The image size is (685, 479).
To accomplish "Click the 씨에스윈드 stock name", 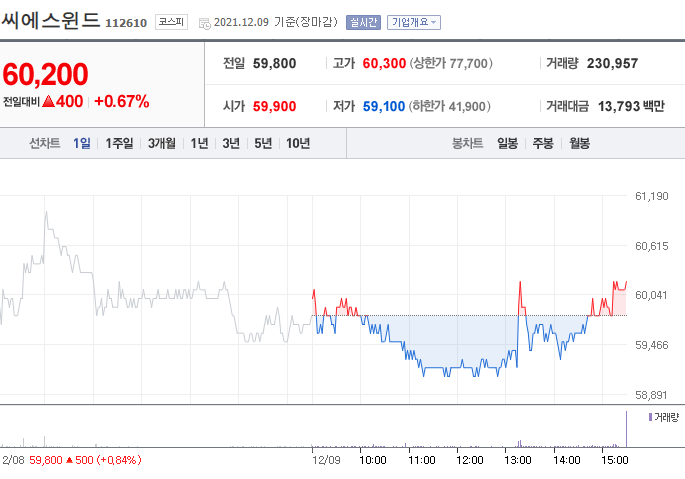I will 51,20.
